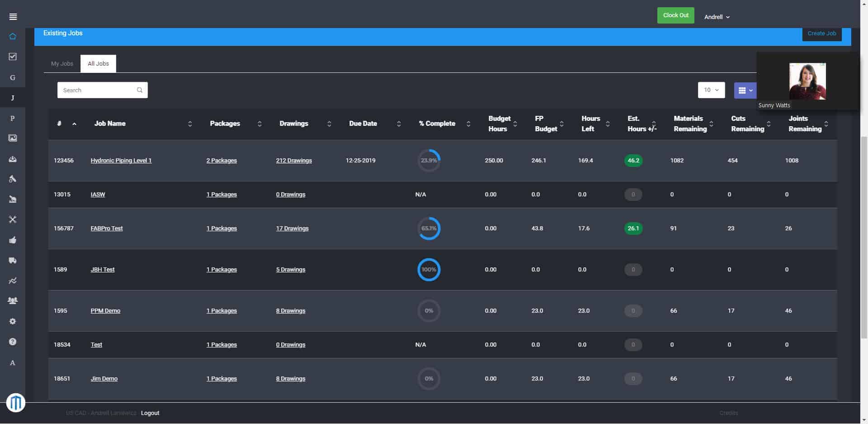Open the settings gear sidebar icon
The image size is (868, 424).
13,321
